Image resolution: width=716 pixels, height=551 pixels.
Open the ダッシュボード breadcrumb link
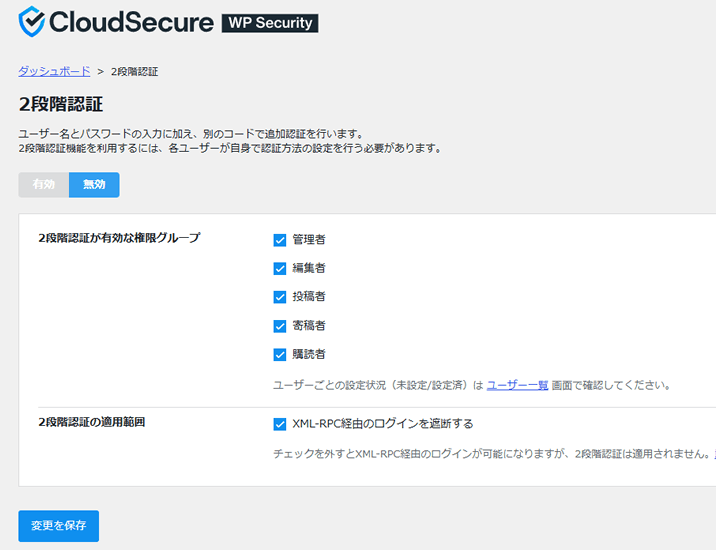coord(54,71)
